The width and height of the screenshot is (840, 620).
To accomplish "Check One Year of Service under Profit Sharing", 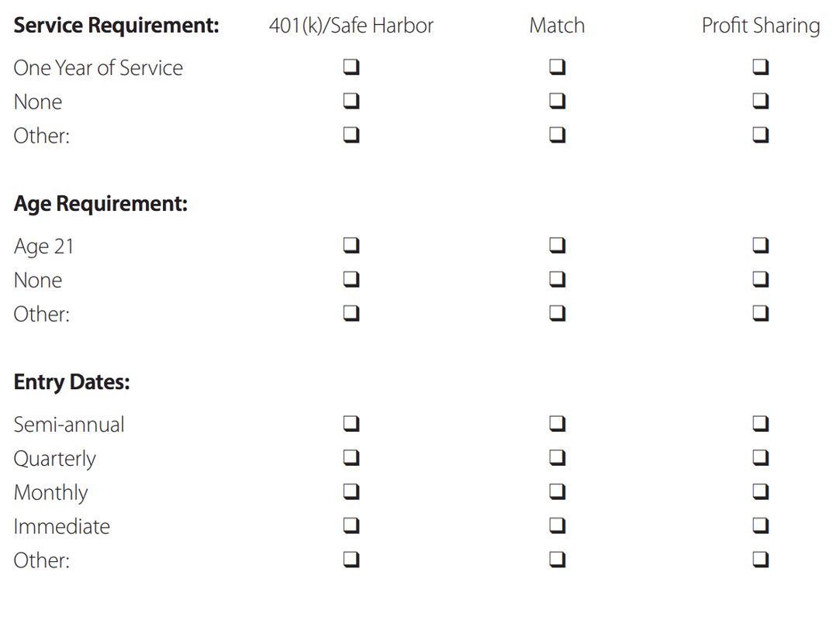I will pos(761,67).
